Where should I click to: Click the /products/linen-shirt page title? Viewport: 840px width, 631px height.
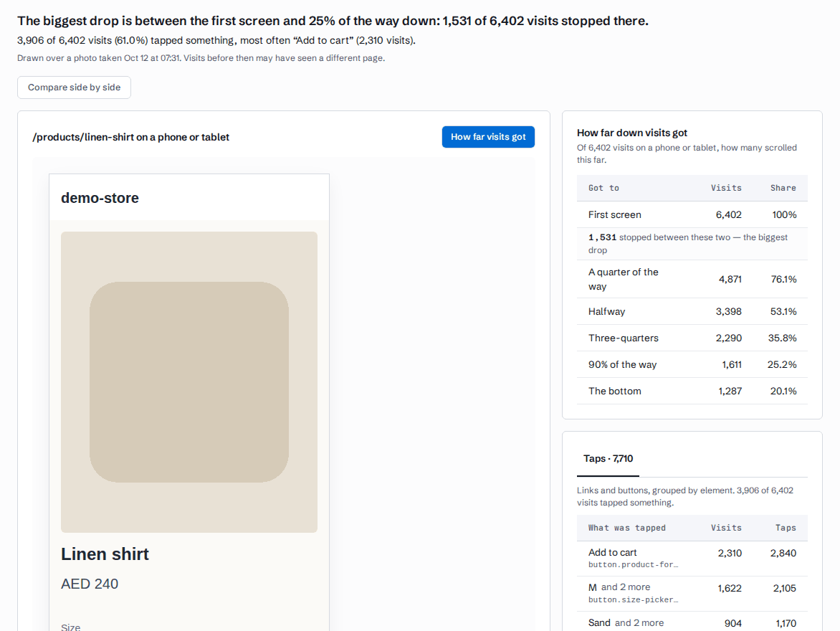(x=130, y=137)
